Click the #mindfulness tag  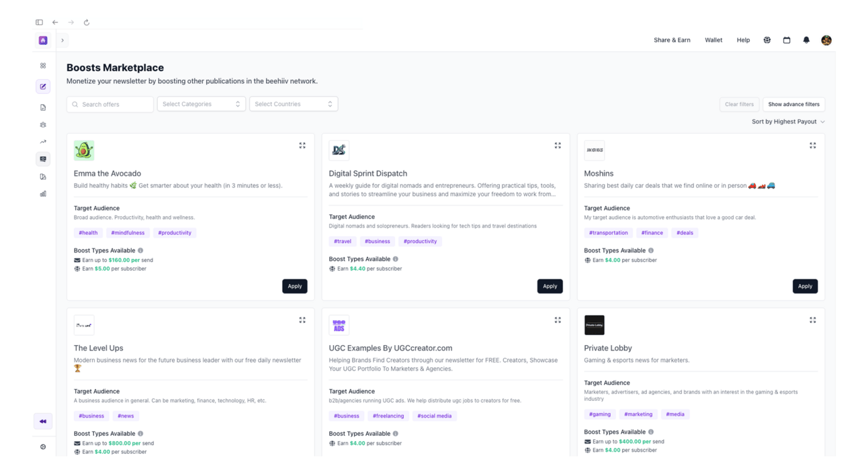pos(128,233)
